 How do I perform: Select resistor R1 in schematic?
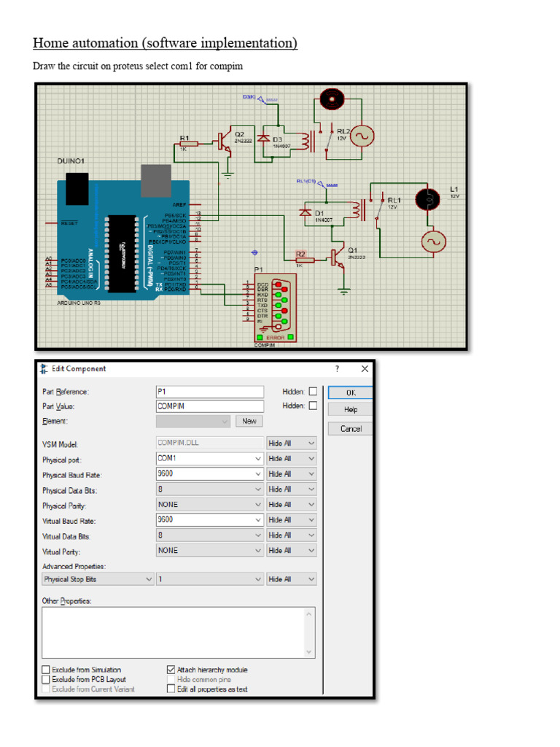189,143
